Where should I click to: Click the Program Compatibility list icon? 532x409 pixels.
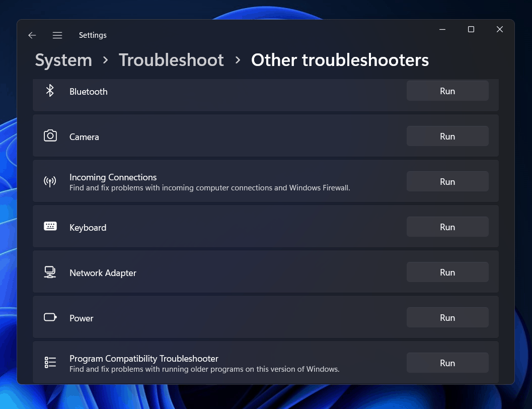[50, 362]
